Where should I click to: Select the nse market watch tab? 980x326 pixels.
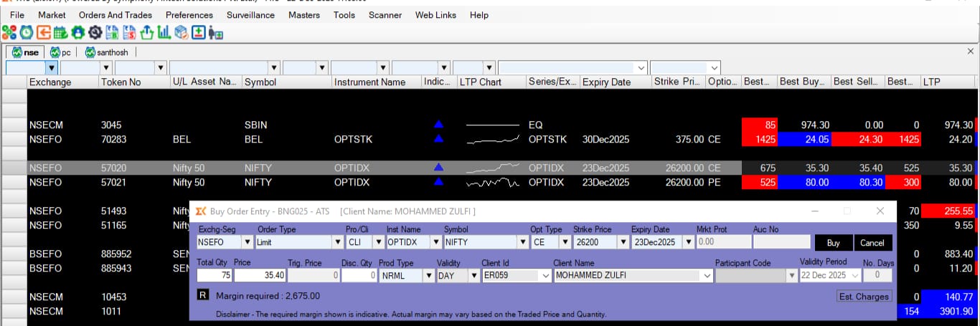tap(25, 52)
